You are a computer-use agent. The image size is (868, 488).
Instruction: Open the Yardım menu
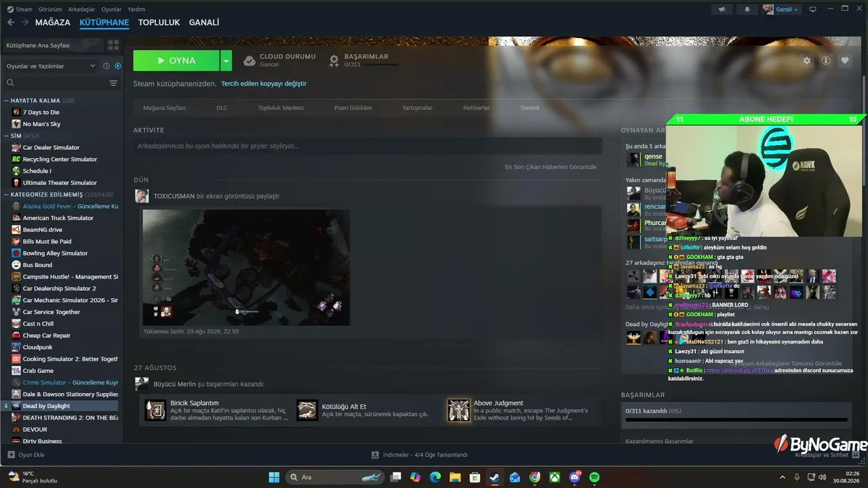click(x=136, y=9)
